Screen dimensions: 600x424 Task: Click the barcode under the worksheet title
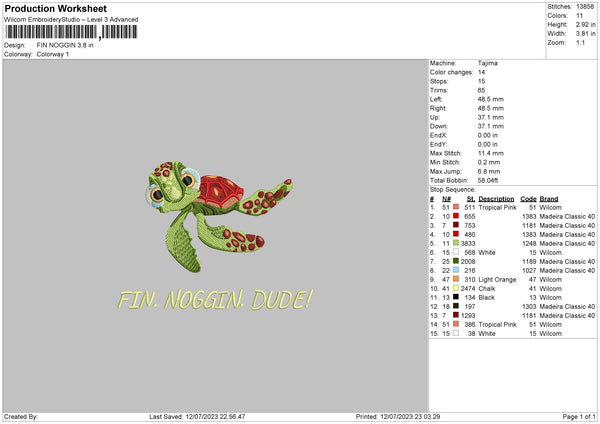pyautogui.click(x=71, y=32)
